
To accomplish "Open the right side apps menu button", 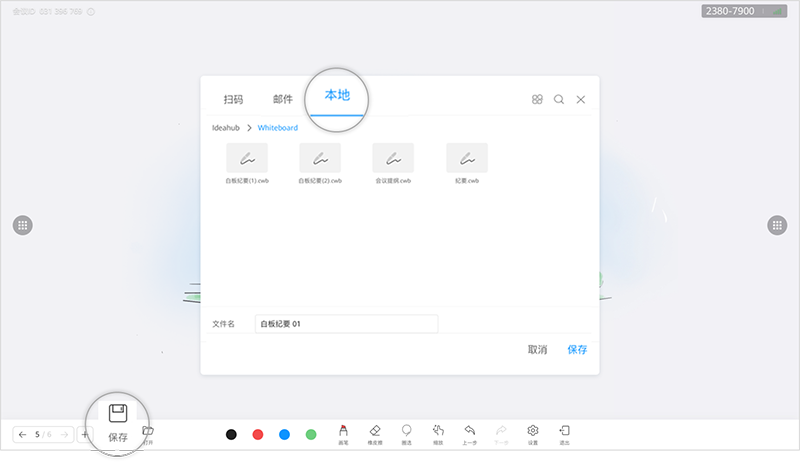I will click(776, 225).
